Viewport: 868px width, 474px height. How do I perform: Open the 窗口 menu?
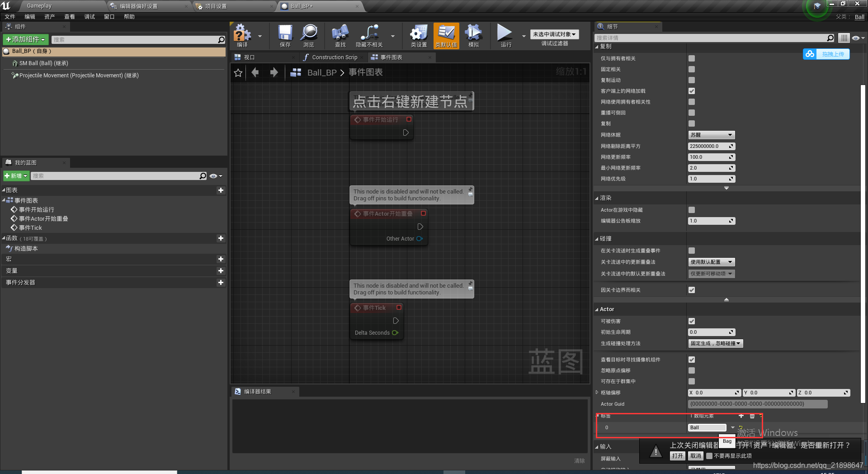(x=109, y=17)
